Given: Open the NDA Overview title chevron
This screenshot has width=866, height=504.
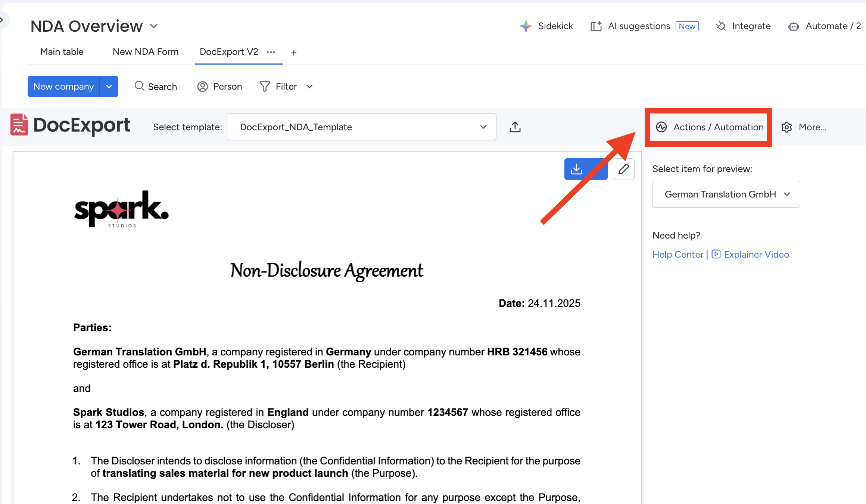Looking at the screenshot, I should 154,26.
